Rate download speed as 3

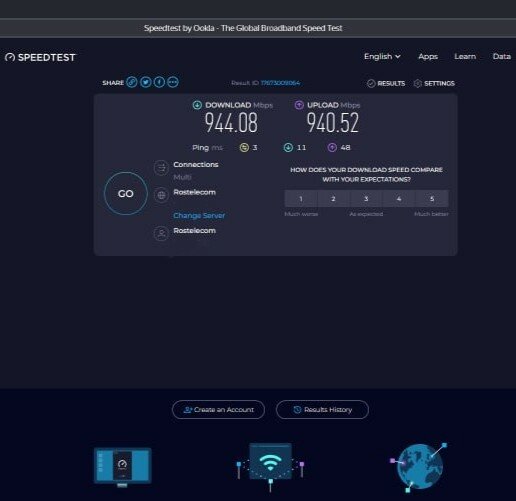[x=366, y=199]
